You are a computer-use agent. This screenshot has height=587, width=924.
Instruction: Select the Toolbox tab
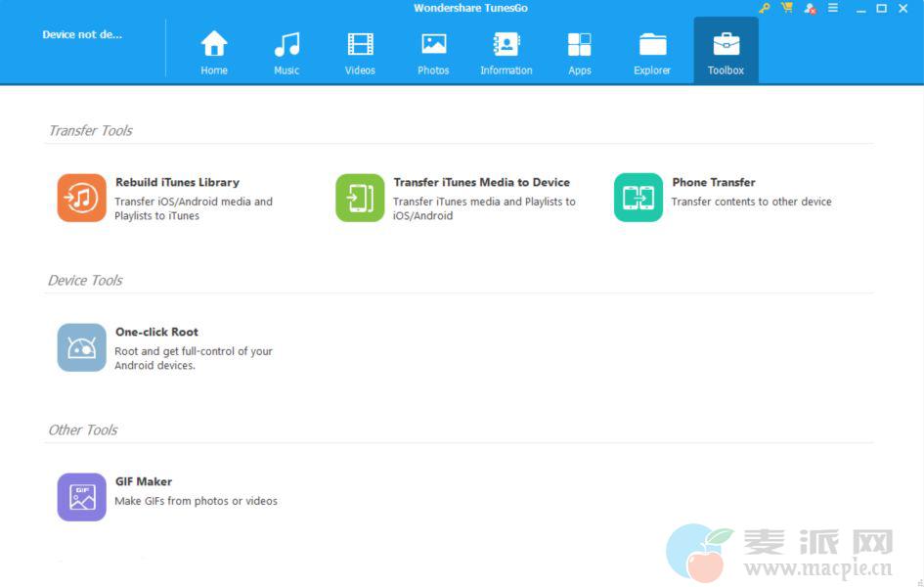click(x=726, y=45)
